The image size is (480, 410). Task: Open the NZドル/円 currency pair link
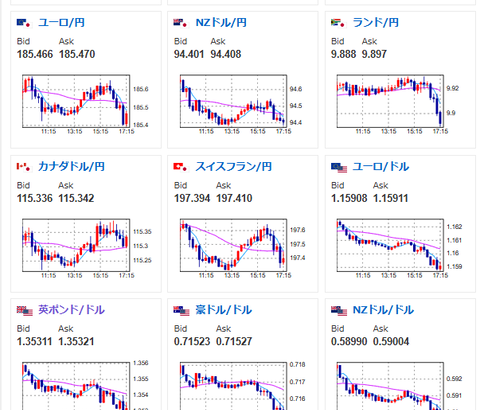click(x=221, y=23)
